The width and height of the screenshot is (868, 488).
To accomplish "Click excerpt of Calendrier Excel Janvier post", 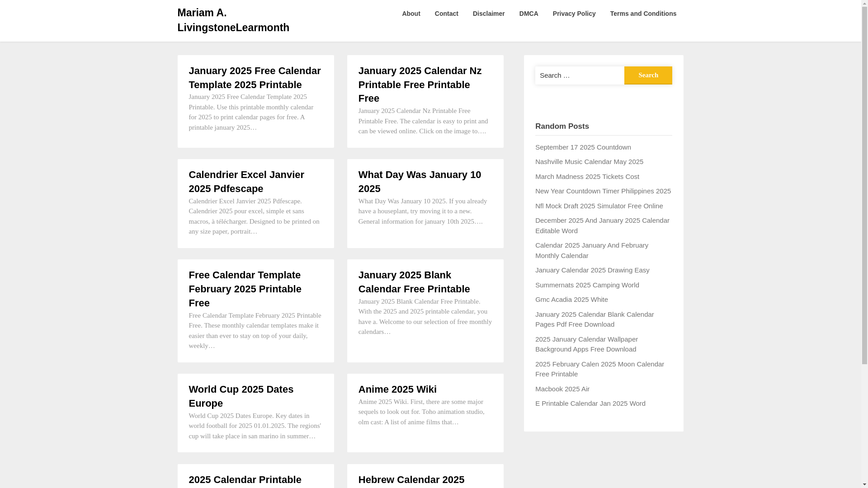I will [x=254, y=216].
